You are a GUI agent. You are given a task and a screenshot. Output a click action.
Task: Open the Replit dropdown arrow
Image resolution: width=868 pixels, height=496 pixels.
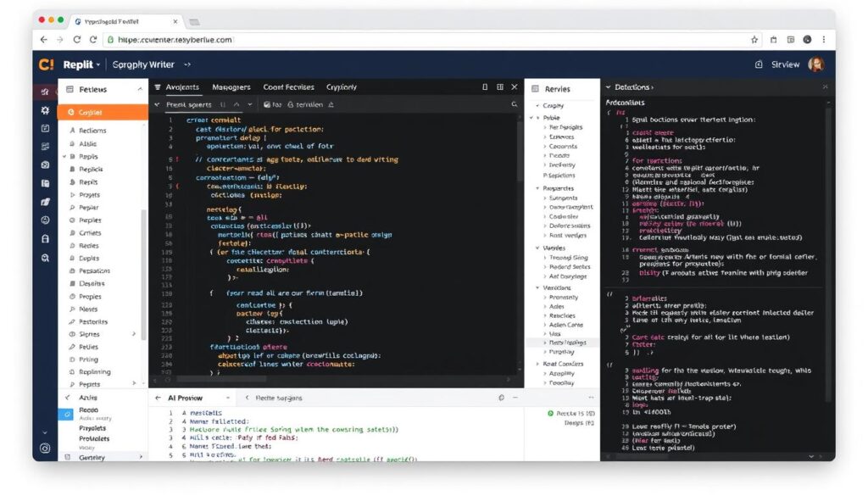click(98, 64)
